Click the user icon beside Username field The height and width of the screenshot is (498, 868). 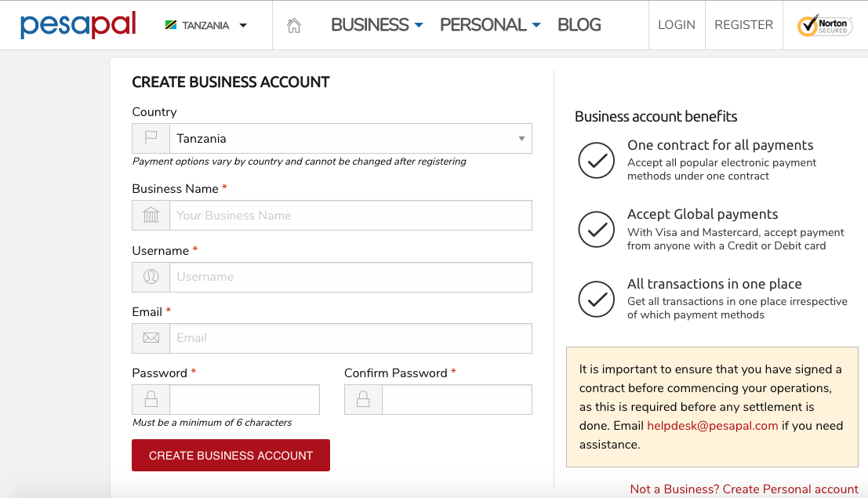(x=151, y=277)
